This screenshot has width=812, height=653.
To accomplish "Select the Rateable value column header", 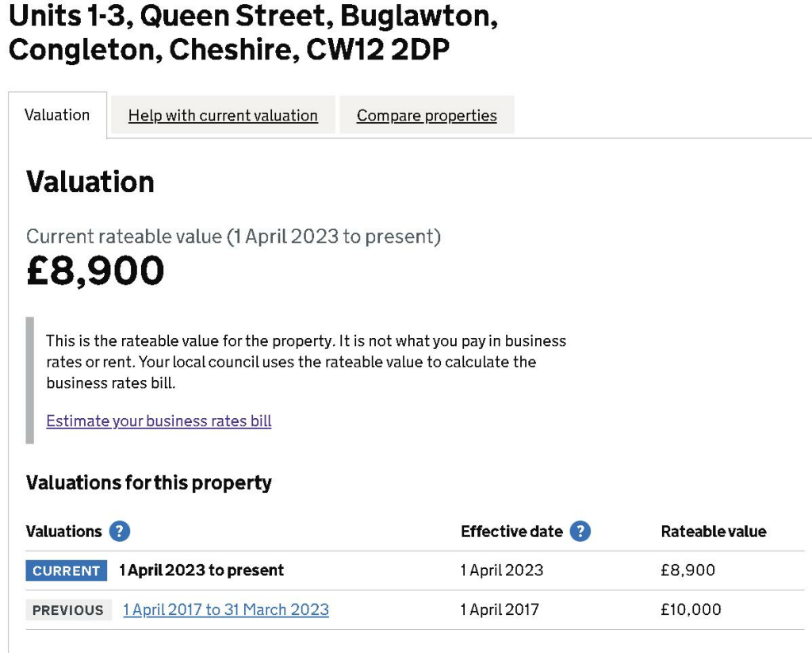I will 713,532.
